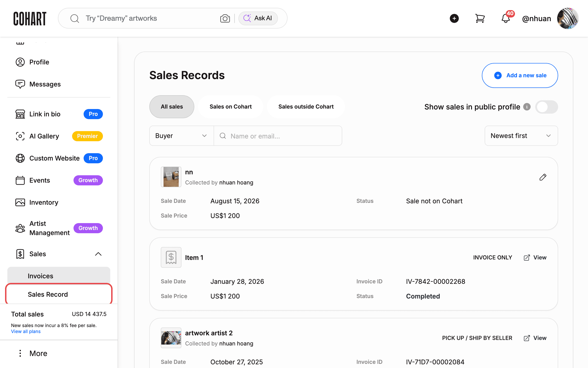
Task: Click the AI Gallery scan icon
Action: 20,136
